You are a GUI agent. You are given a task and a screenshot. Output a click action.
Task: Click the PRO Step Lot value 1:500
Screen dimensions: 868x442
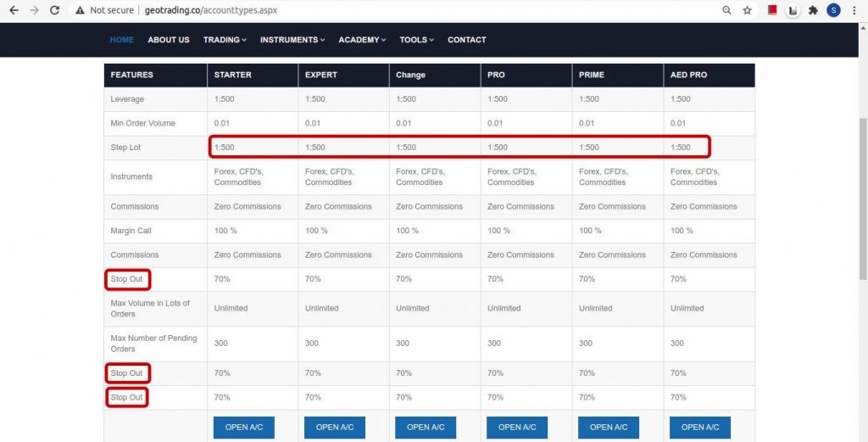tap(497, 148)
